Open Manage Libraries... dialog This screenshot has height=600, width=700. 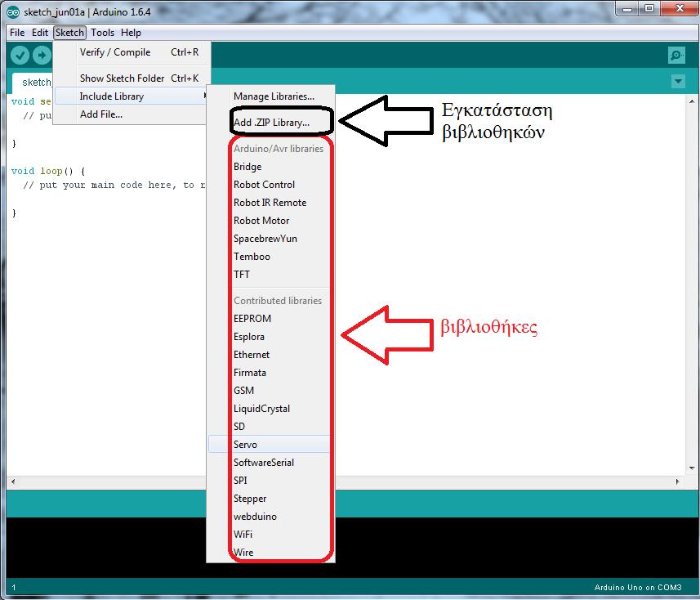coord(270,96)
